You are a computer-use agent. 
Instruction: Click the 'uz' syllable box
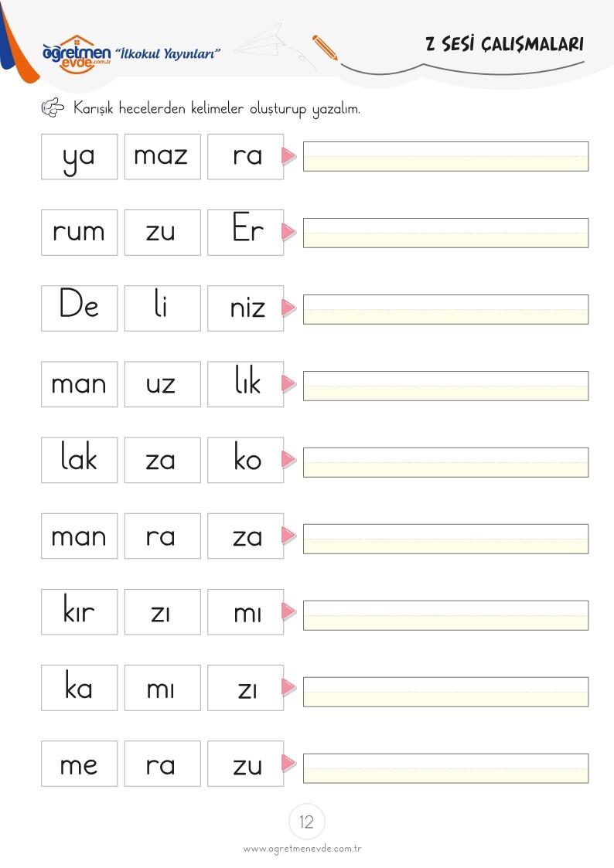pos(162,384)
